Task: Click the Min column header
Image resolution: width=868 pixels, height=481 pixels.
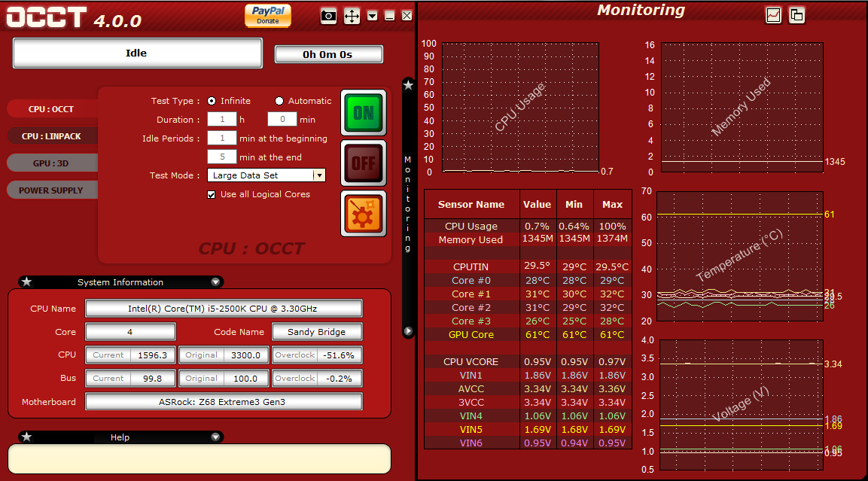Action: (x=574, y=204)
